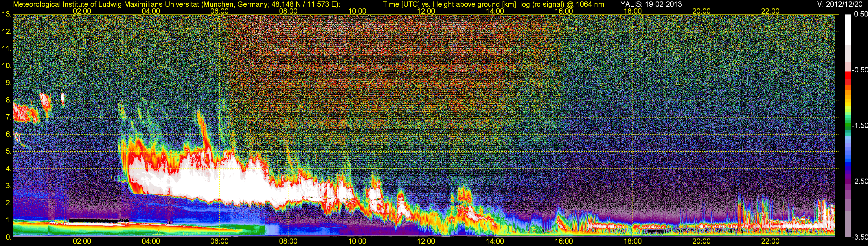Select the 9 km height axis label
Image resolution: width=868 pixels, height=246 pixels.
click(8, 83)
